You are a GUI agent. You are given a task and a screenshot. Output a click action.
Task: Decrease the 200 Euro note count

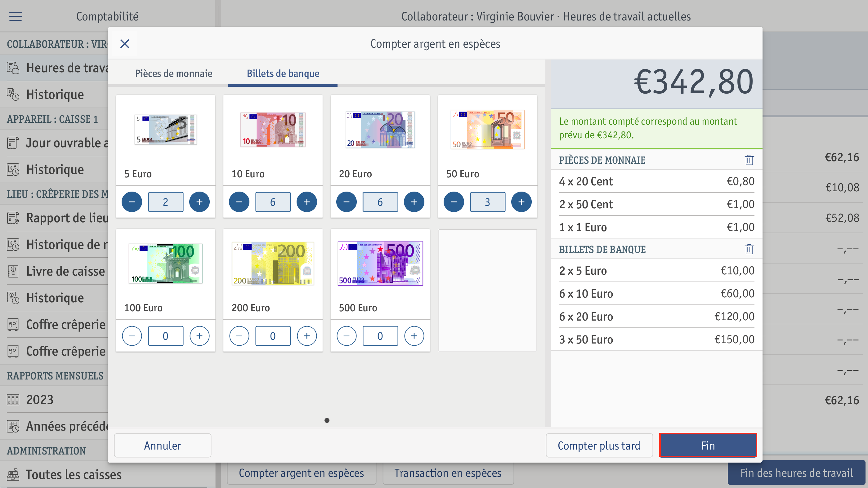[239, 336]
